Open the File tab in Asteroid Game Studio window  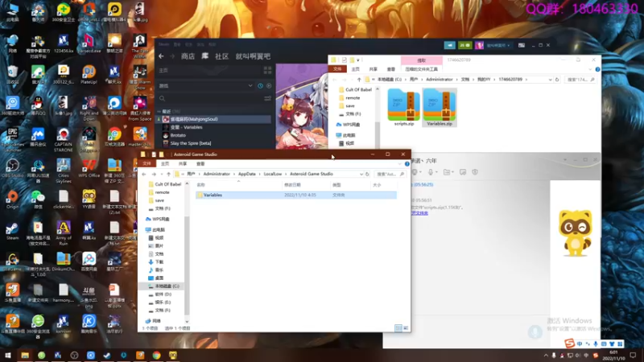(147, 164)
